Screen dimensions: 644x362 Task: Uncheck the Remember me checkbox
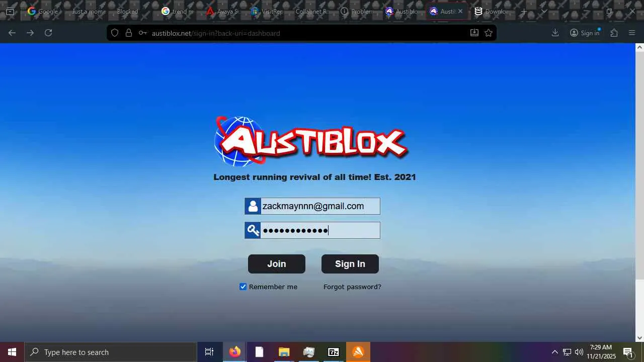243,287
